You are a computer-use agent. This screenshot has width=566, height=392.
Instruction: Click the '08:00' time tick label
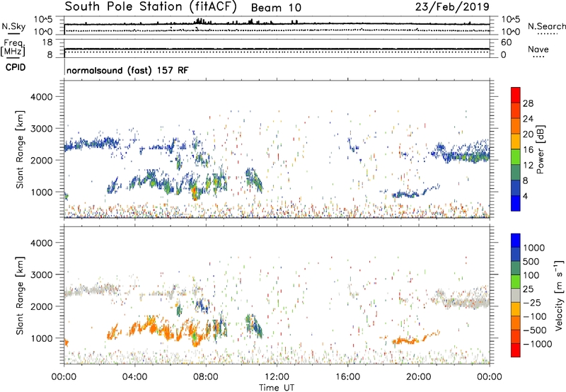click(x=206, y=377)
